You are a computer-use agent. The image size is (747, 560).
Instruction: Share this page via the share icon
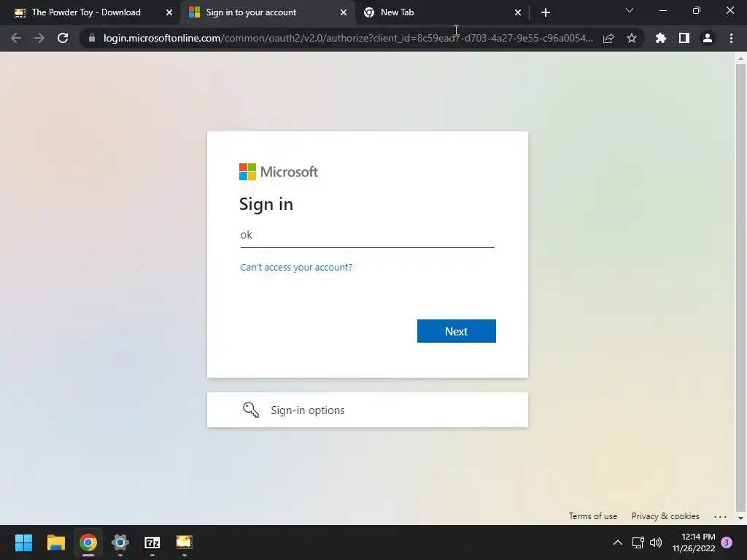point(608,38)
